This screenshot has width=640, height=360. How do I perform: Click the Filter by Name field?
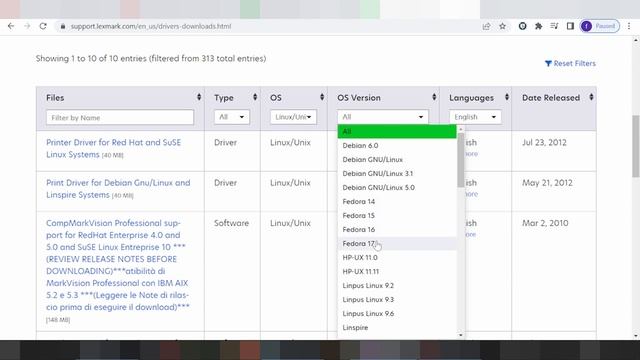[x=120, y=117]
